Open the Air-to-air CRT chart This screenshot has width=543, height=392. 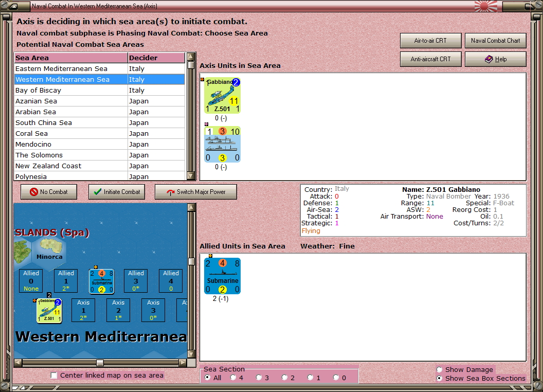(x=430, y=41)
